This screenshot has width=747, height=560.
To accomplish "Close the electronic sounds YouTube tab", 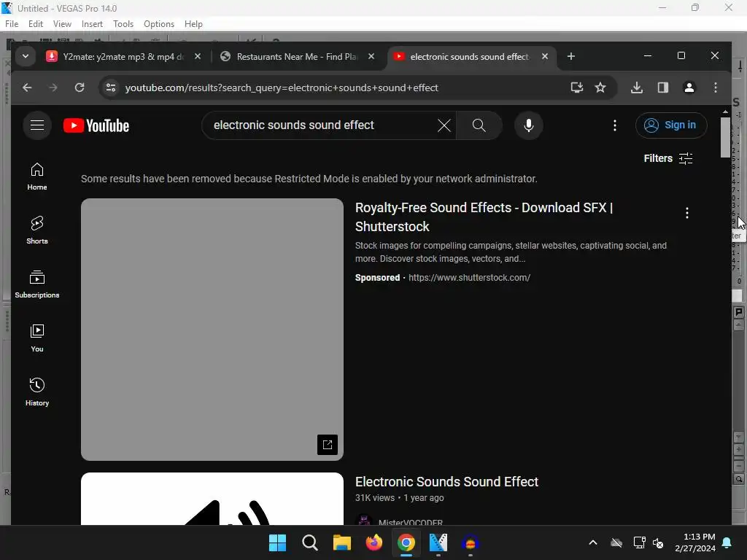I will 545,57.
